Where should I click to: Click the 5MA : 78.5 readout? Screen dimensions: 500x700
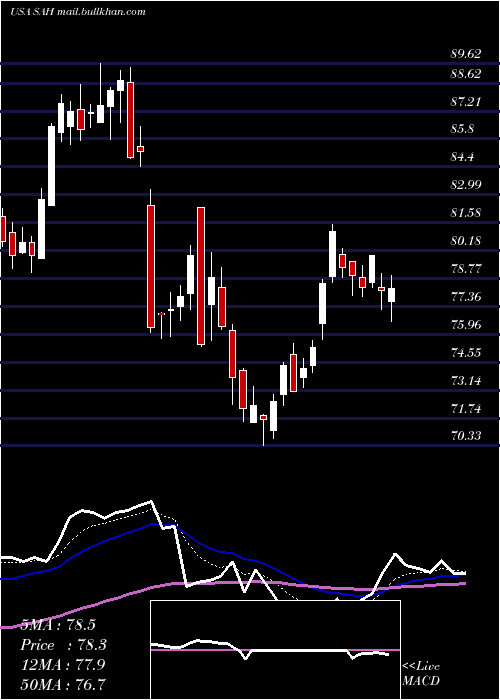58,625
